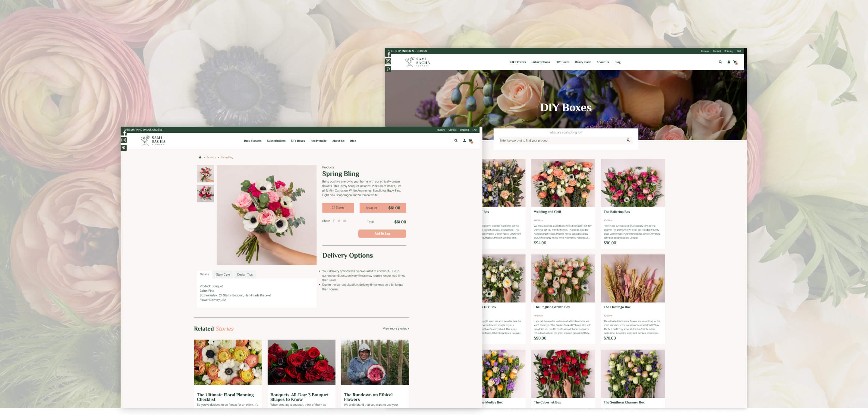Screen dimensions: 868x418
Task: Share Spring Bling on Twitter icon
Action: pos(339,221)
